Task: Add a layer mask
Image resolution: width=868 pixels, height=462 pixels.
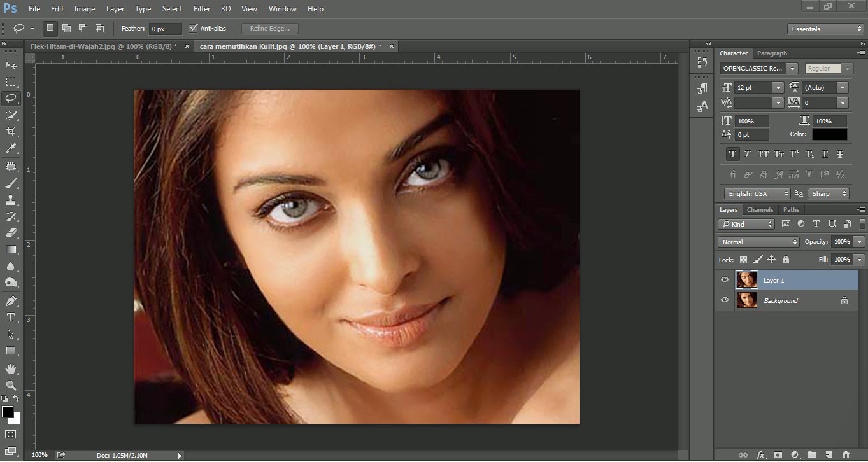Action: (x=778, y=455)
